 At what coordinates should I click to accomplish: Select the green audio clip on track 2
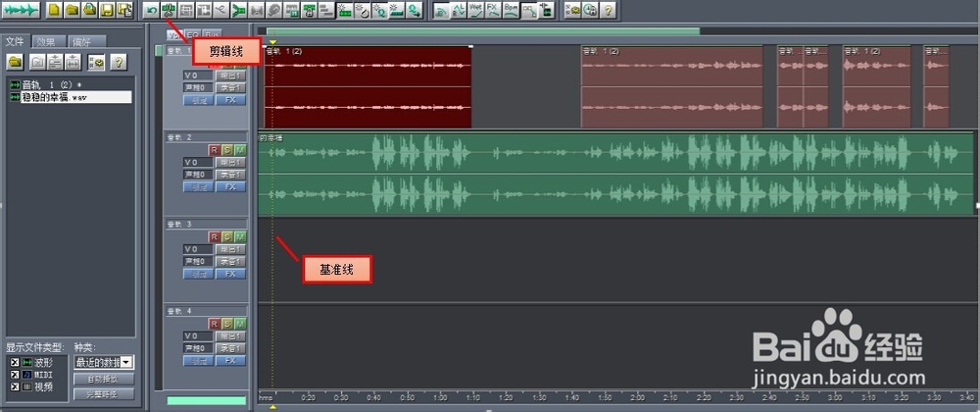tap(615, 174)
